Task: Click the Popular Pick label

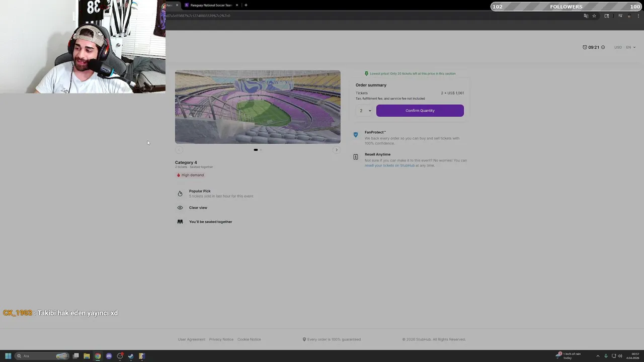Action: [200, 191]
